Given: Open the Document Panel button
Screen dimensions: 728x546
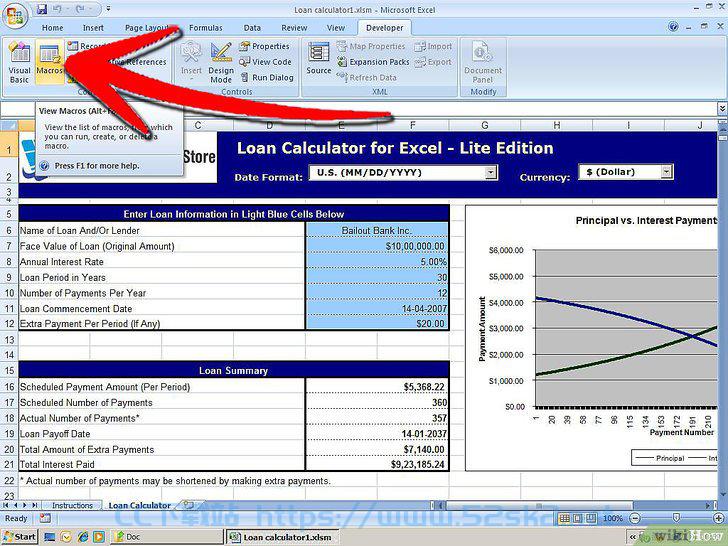Looking at the screenshot, I should point(483,62).
